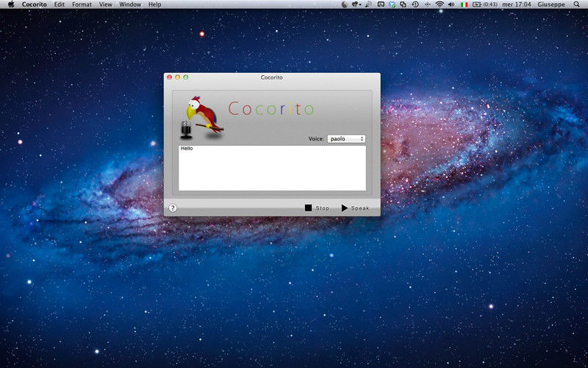Open the Time Machine menu icon
The width and height of the screenshot is (588, 368).
pos(415,4)
